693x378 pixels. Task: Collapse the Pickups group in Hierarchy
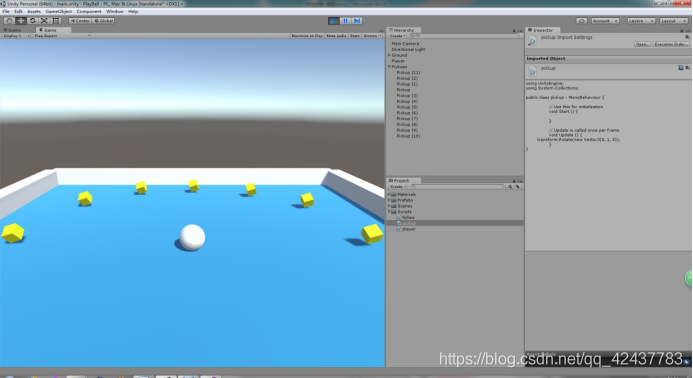389,67
